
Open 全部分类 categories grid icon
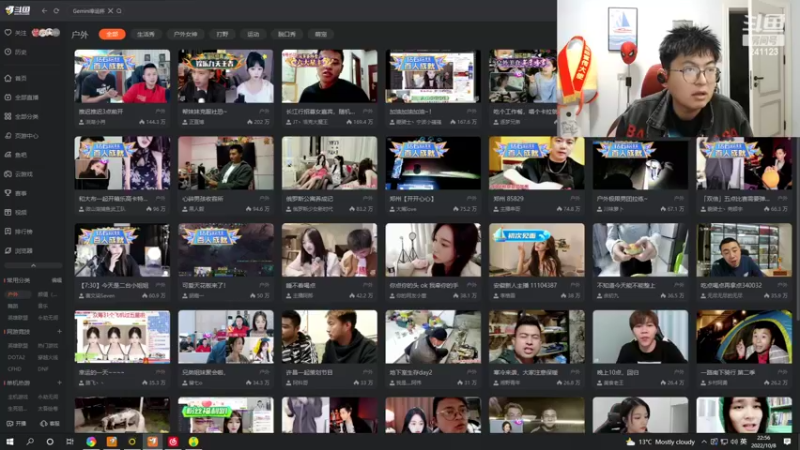(x=8, y=116)
